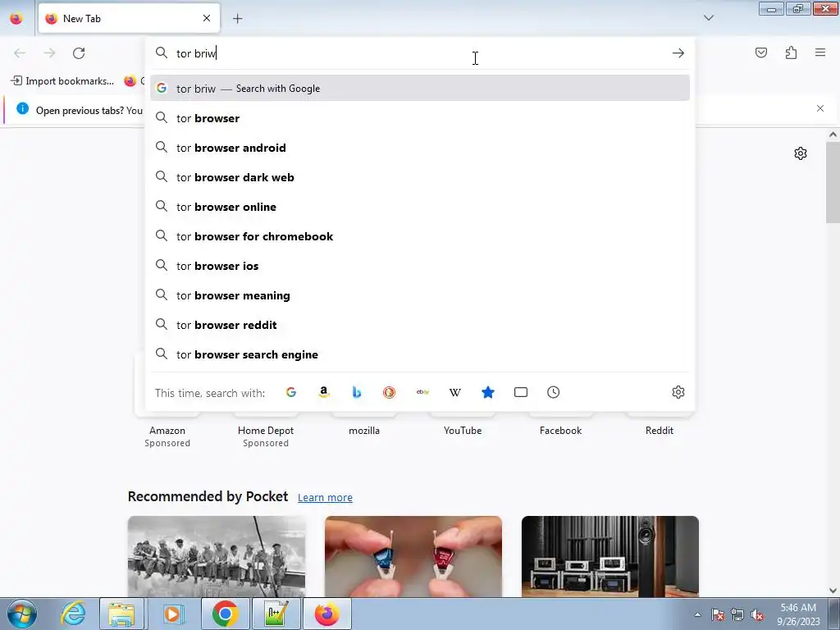840x630 pixels.
Task: Select the New Tab tab
Action: pos(129,18)
